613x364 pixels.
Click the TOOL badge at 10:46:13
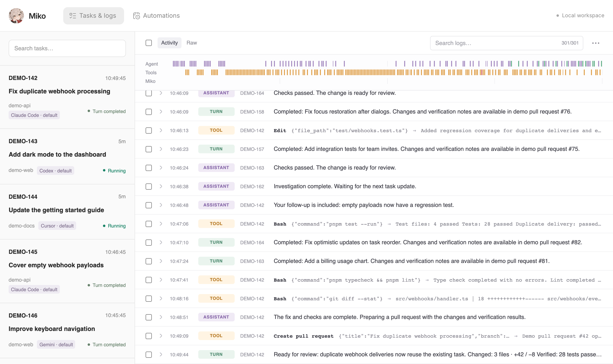pos(216,130)
